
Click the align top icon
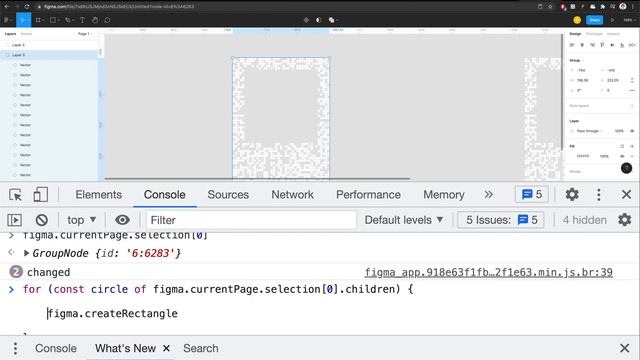602,45
